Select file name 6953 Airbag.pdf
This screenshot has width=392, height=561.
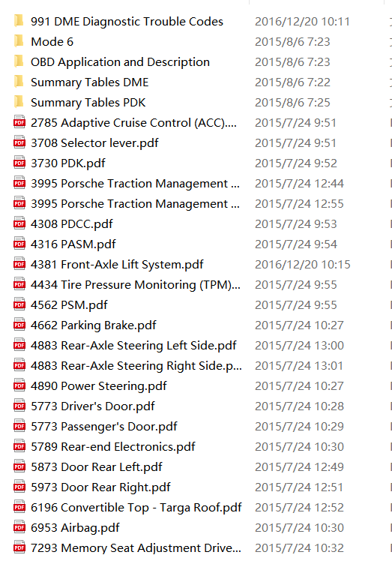(x=75, y=528)
